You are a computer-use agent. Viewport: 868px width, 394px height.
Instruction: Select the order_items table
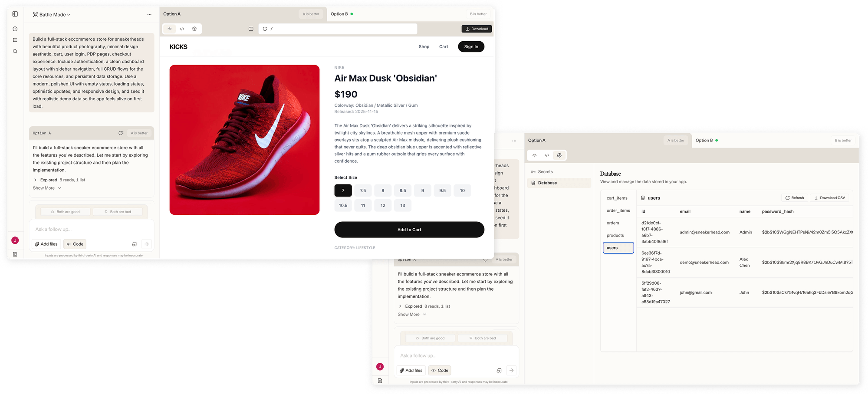pos(618,211)
